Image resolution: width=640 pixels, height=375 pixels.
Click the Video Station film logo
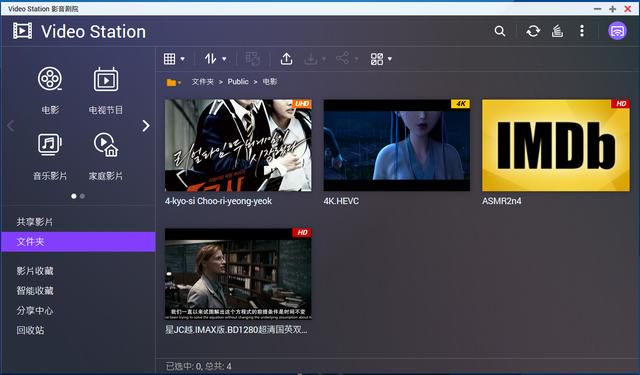click(x=22, y=31)
